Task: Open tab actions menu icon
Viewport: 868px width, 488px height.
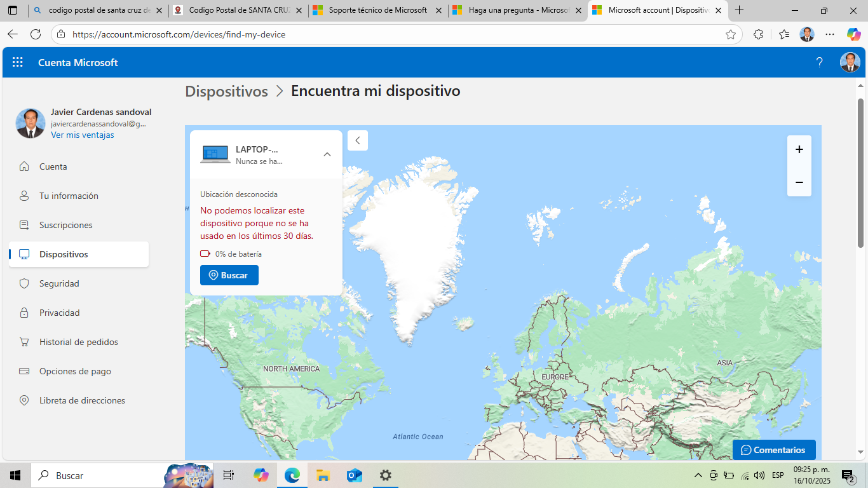Action: 13,11
